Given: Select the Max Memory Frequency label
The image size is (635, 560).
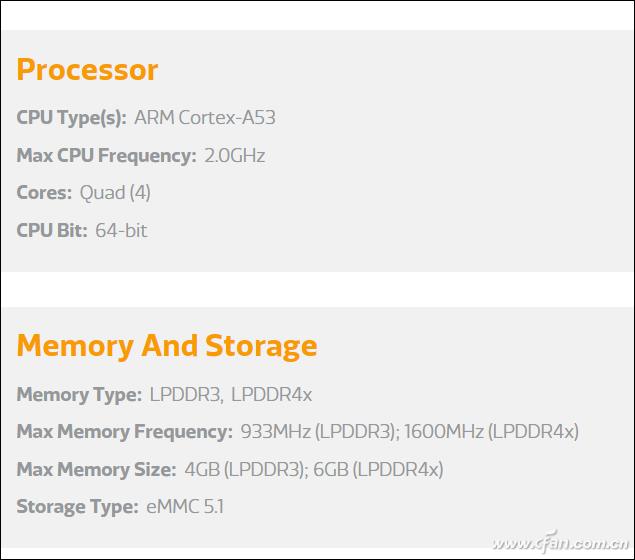Looking at the screenshot, I should (x=125, y=432).
